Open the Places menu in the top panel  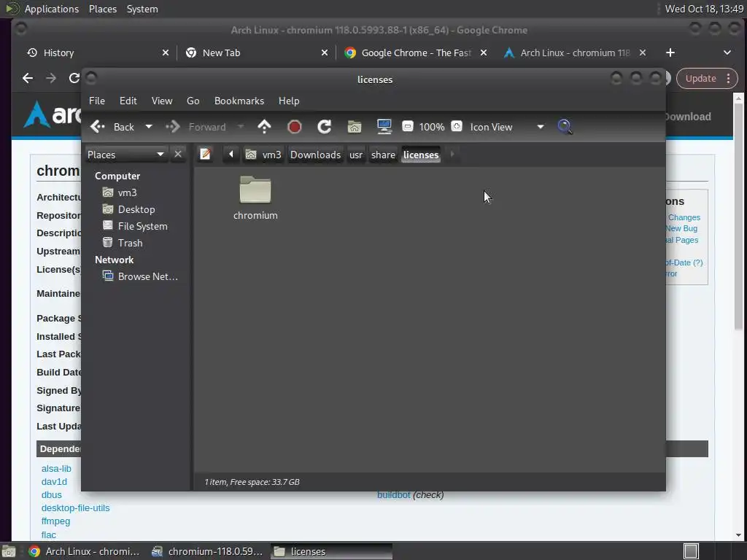click(102, 9)
